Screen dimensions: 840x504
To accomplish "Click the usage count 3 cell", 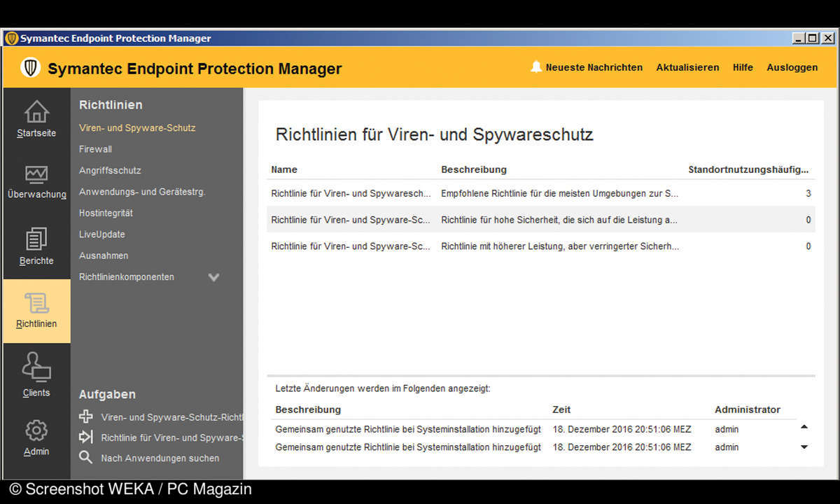I will tap(808, 193).
